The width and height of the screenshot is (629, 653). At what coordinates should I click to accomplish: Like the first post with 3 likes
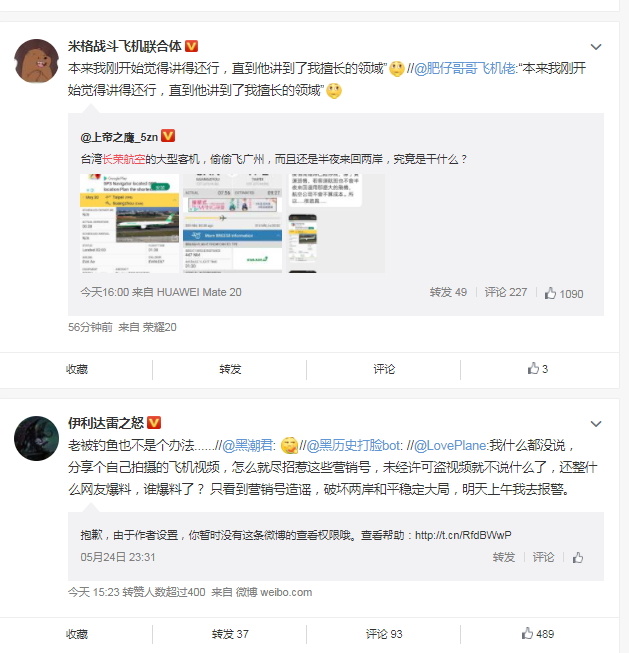pyautogui.click(x=538, y=369)
